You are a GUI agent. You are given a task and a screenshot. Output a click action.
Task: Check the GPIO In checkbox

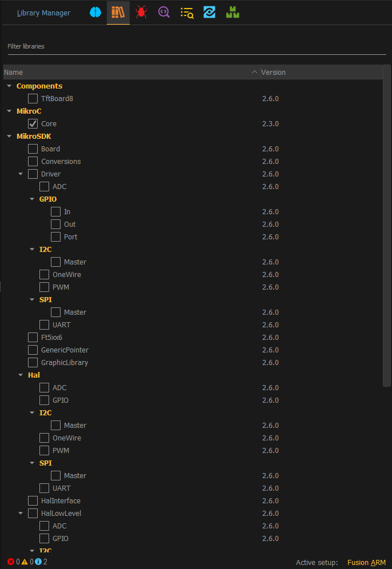click(x=55, y=211)
